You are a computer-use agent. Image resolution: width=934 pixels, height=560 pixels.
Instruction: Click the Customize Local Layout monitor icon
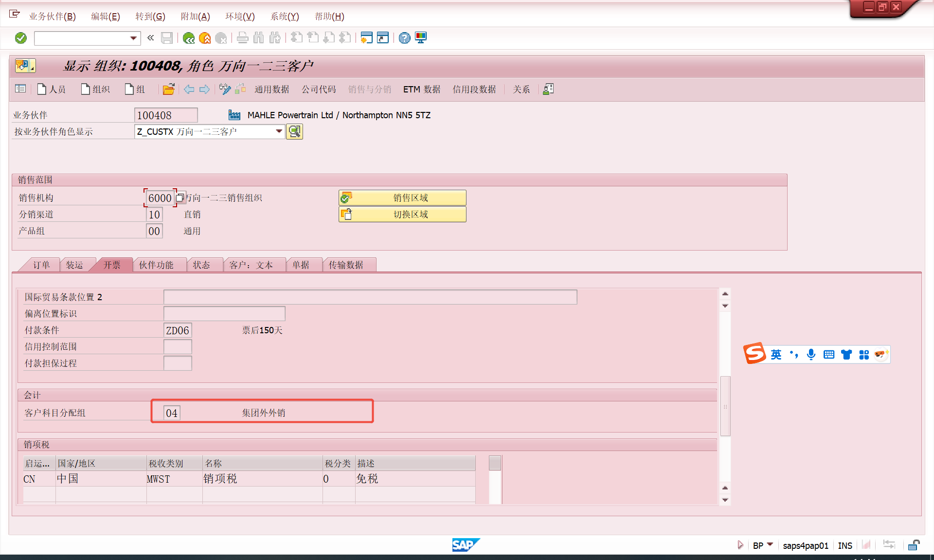[x=421, y=38]
